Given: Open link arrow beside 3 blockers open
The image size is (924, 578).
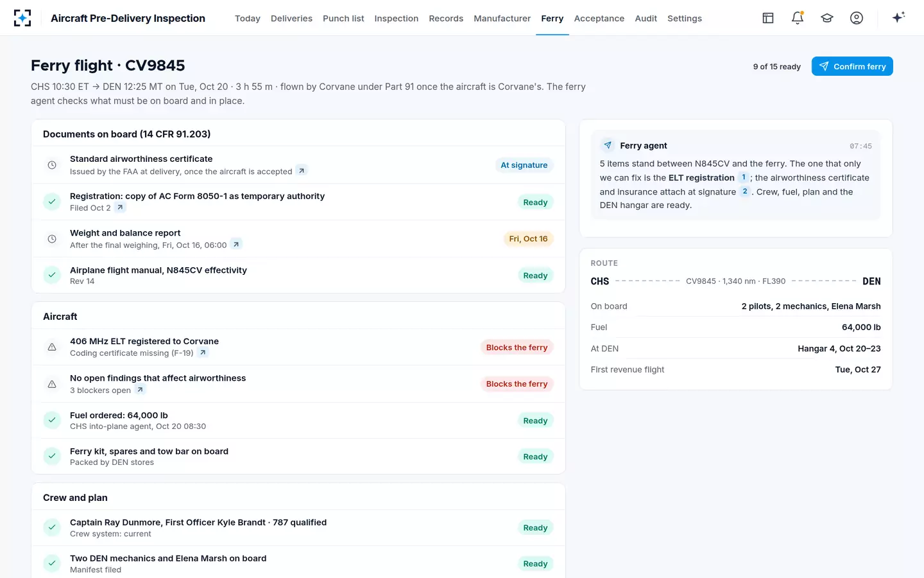Looking at the screenshot, I should [x=140, y=390].
